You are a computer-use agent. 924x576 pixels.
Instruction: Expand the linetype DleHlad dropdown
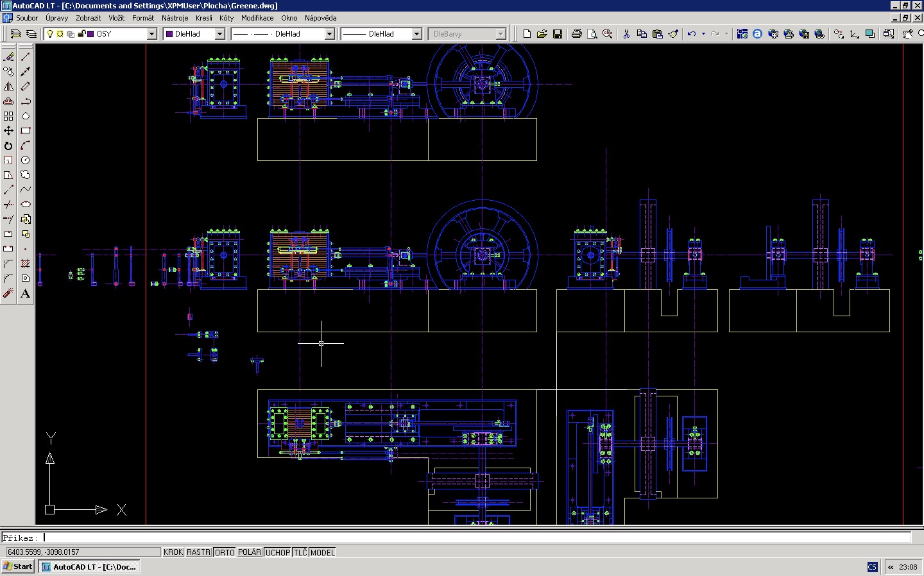[330, 34]
